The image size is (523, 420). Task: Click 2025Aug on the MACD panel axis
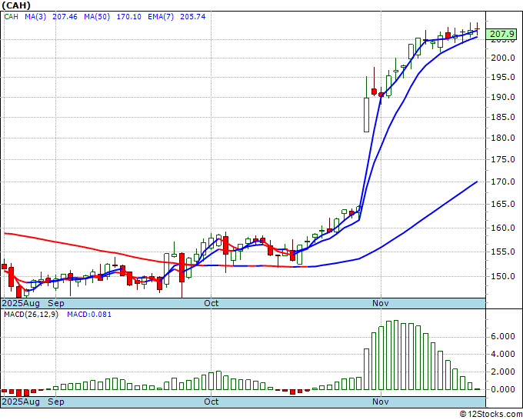point(21,402)
